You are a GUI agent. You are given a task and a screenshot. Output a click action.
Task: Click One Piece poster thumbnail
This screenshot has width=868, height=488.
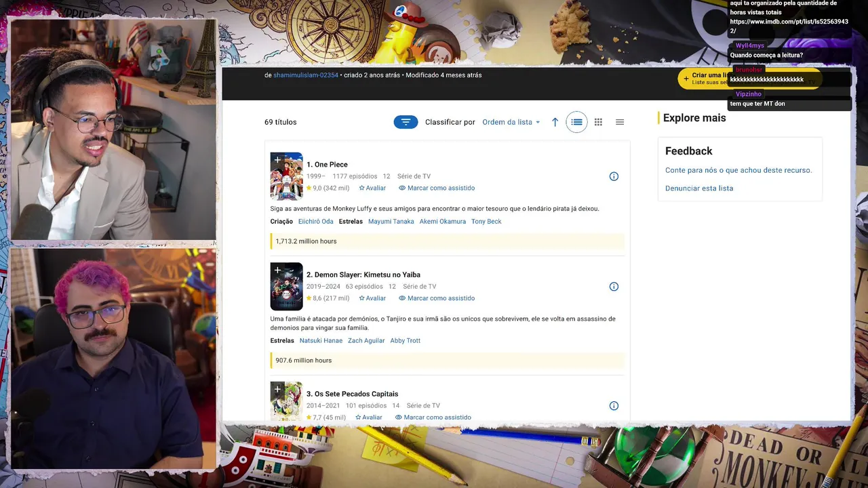point(287,176)
